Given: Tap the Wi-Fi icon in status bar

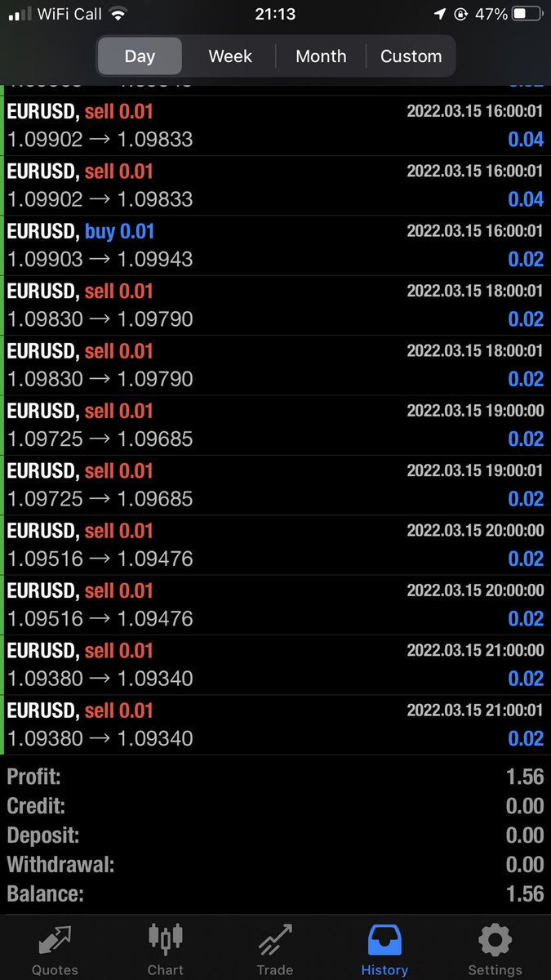Looking at the screenshot, I should [x=119, y=14].
